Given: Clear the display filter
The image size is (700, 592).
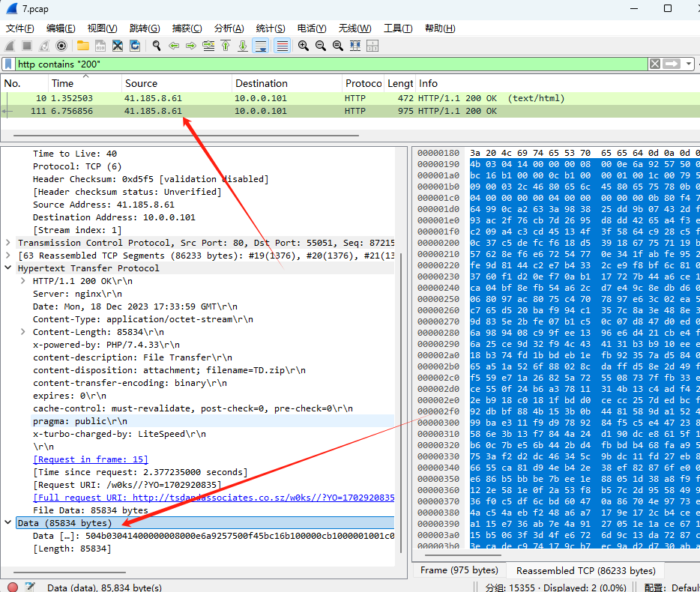Looking at the screenshot, I should (x=655, y=64).
